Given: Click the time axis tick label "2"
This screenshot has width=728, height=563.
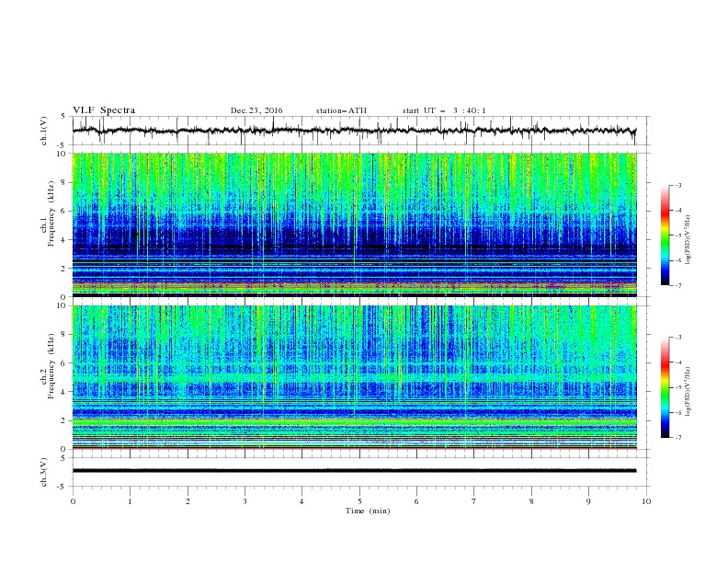Looking at the screenshot, I should [x=188, y=501].
